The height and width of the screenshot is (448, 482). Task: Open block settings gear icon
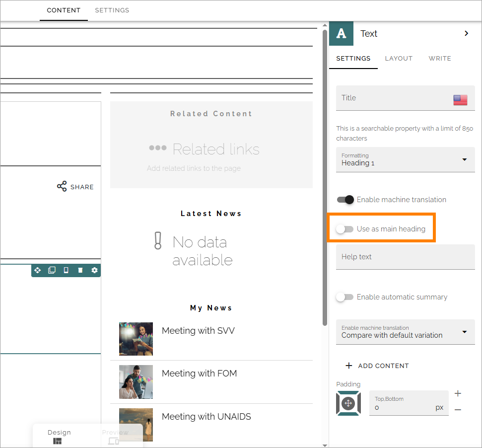click(x=94, y=270)
